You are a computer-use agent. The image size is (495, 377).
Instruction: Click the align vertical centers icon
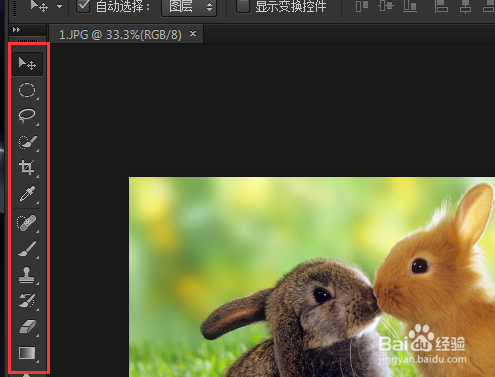(x=386, y=6)
